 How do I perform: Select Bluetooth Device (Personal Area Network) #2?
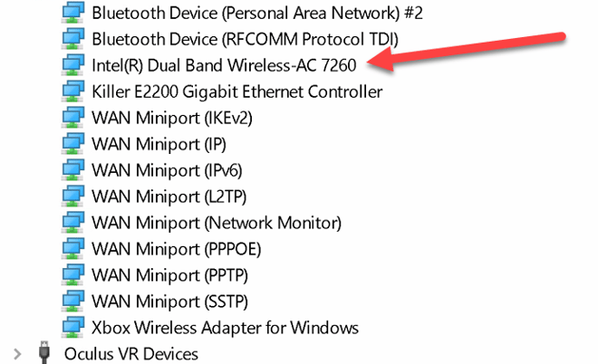point(257,13)
